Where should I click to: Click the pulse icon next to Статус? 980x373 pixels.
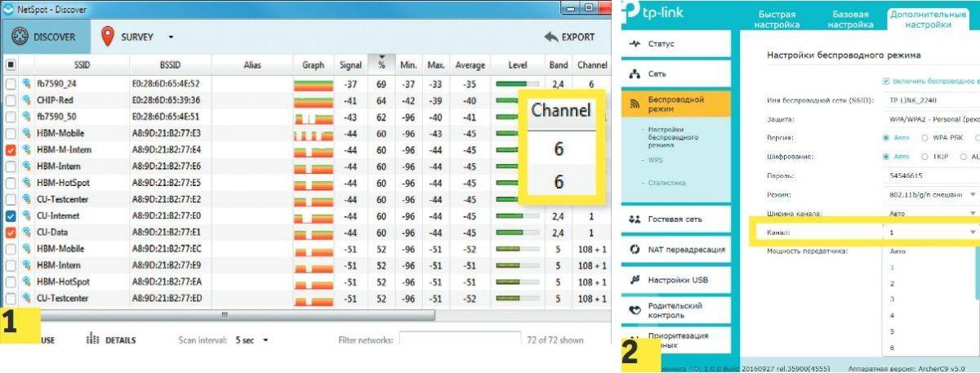click(x=636, y=42)
